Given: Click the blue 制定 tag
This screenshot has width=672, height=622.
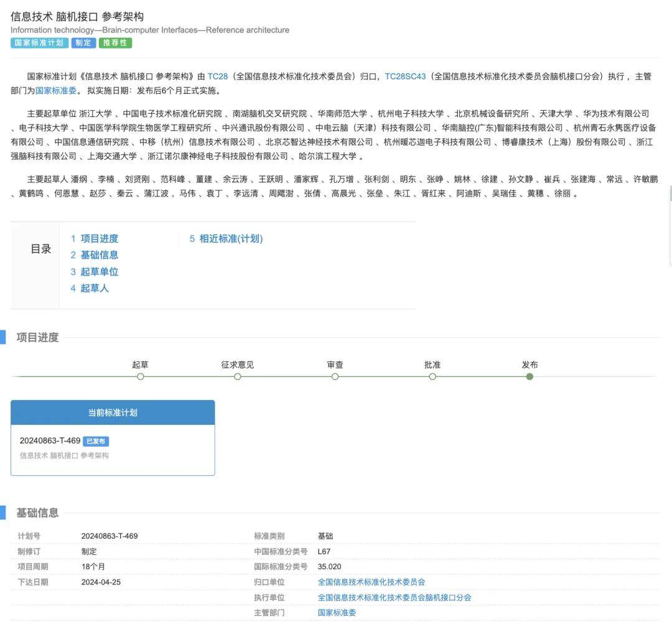Looking at the screenshot, I should [x=83, y=43].
